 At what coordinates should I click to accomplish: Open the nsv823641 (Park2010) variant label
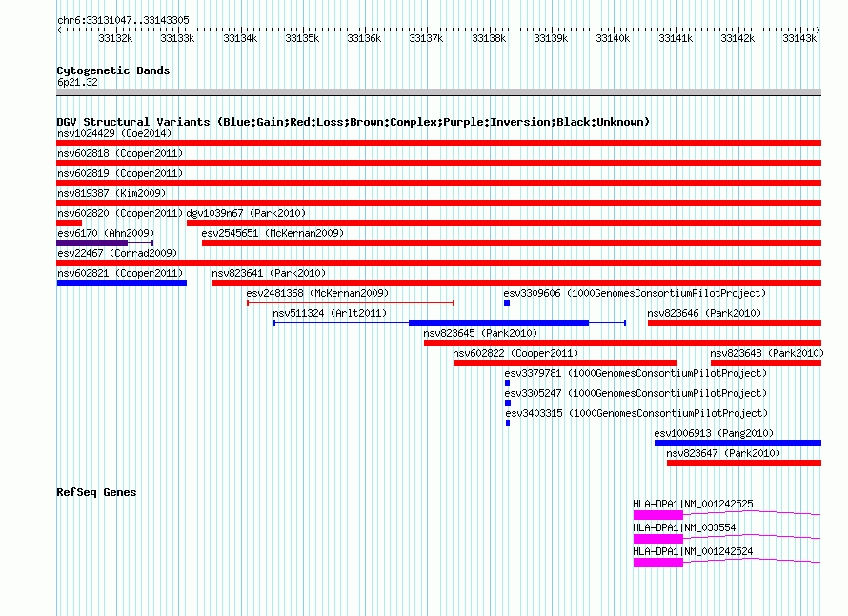(x=269, y=273)
